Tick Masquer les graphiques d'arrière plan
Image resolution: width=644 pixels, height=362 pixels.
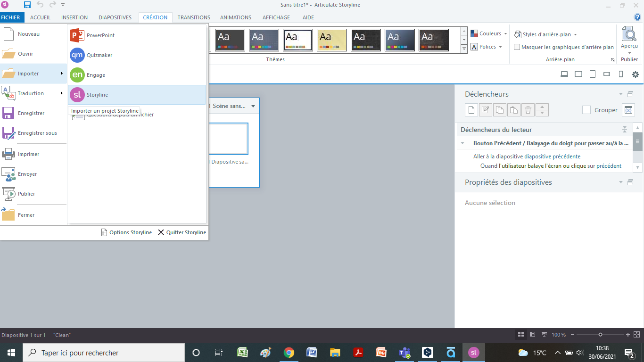[x=517, y=47]
